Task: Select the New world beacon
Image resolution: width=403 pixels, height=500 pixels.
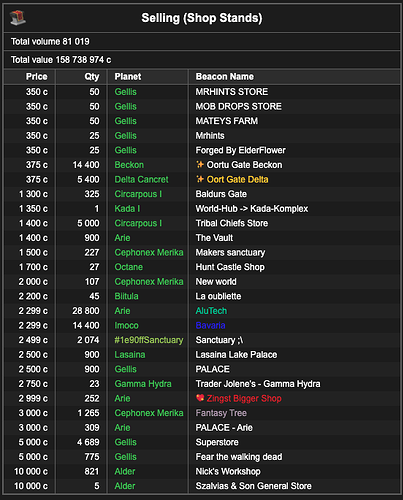Action: click(x=216, y=282)
